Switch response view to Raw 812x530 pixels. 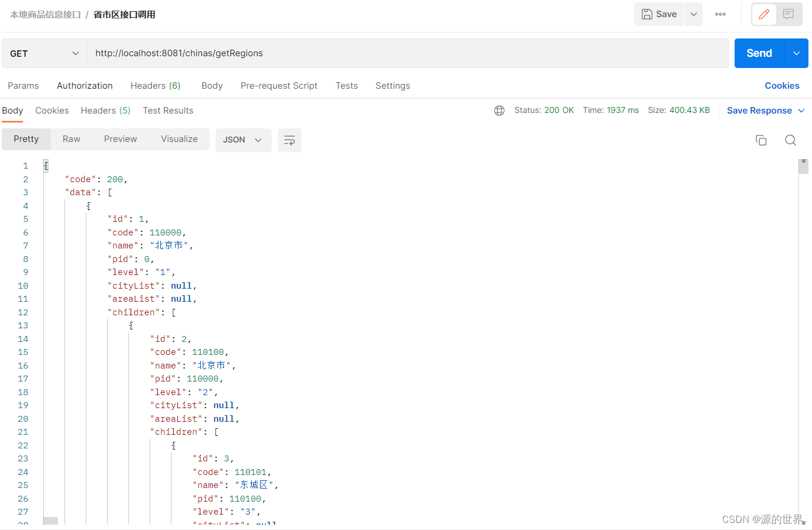[72, 139]
